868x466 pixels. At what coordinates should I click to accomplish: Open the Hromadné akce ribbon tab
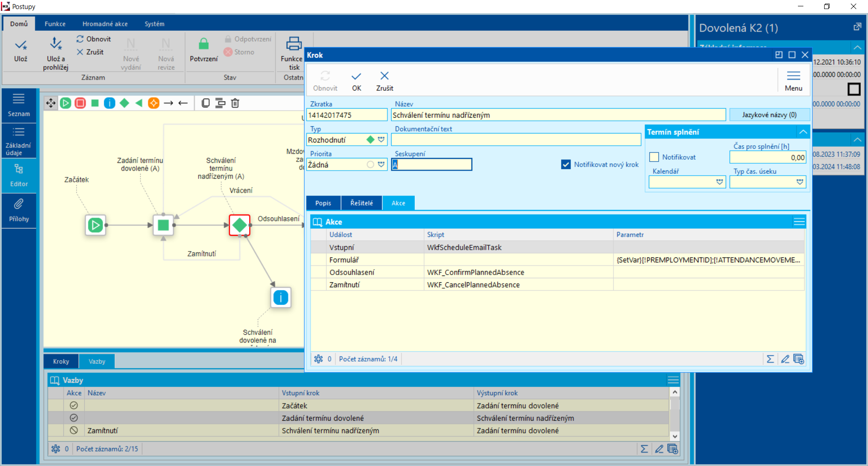[x=105, y=24]
